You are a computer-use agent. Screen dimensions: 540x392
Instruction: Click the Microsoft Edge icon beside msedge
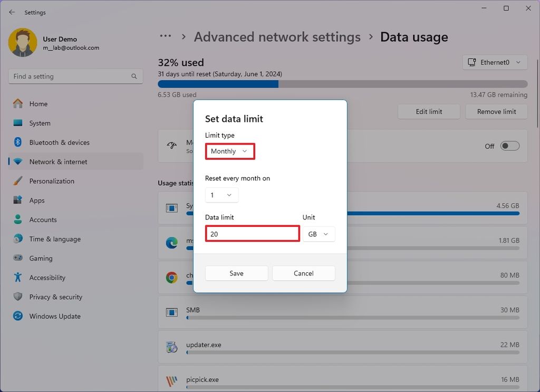click(171, 242)
